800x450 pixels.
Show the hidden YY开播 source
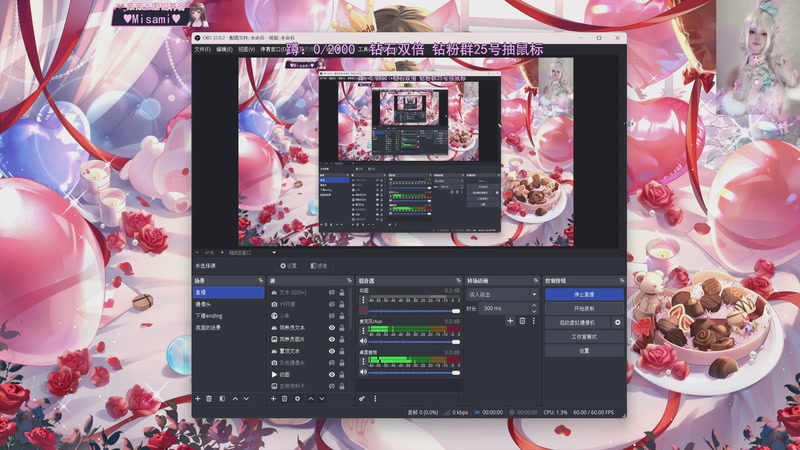click(x=332, y=304)
